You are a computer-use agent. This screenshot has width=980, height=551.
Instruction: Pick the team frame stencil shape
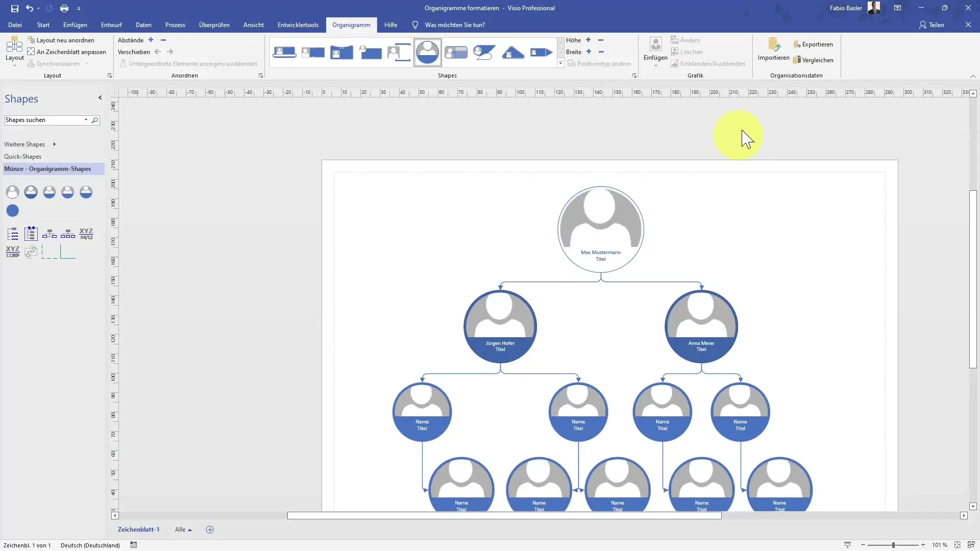31,234
